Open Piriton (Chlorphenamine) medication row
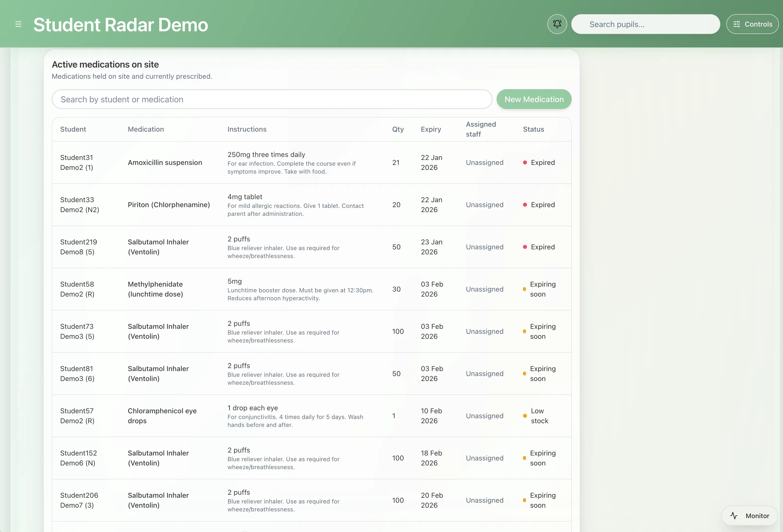The image size is (783, 532). coord(169,205)
